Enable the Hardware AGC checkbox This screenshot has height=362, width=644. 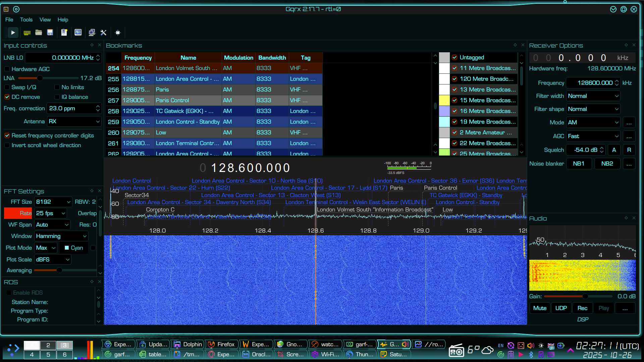(7, 69)
